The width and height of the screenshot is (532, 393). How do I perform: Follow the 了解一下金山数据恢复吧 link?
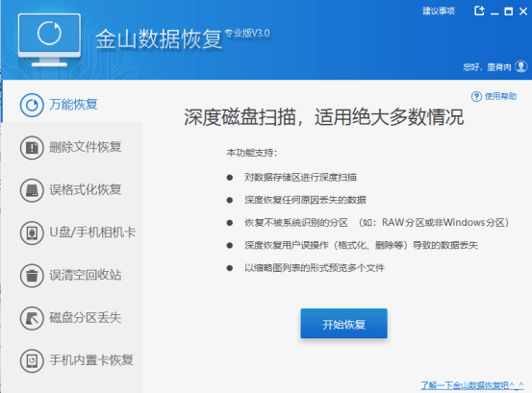472,385
